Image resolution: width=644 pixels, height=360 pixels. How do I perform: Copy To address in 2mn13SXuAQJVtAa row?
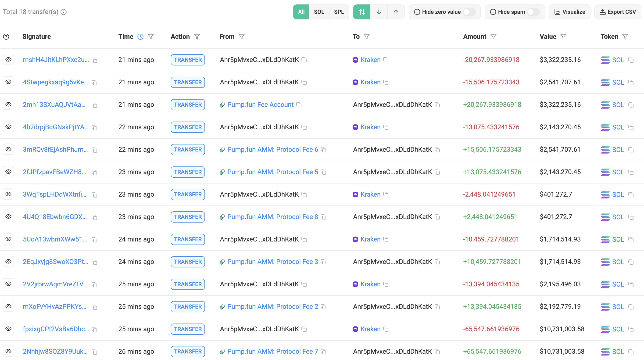(437, 105)
